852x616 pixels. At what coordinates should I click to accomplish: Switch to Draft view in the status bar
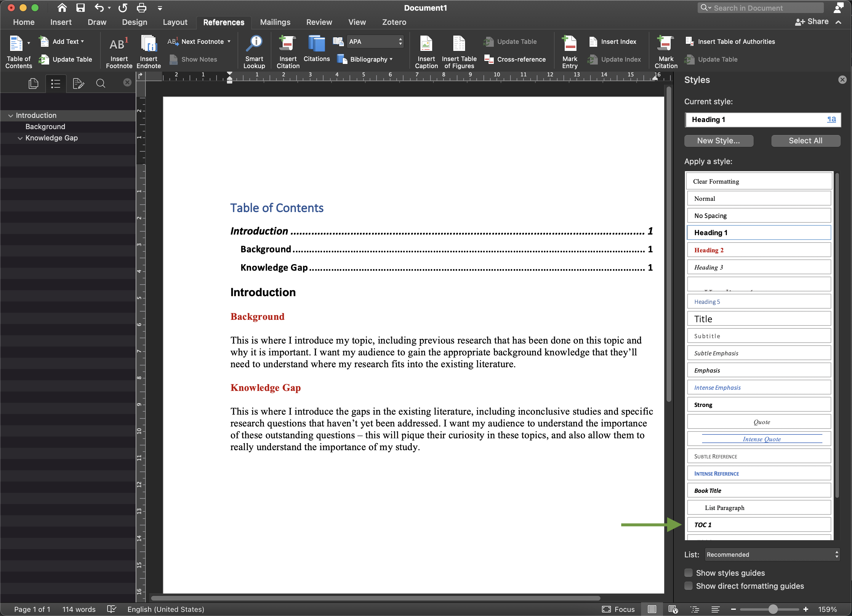pyautogui.click(x=715, y=609)
